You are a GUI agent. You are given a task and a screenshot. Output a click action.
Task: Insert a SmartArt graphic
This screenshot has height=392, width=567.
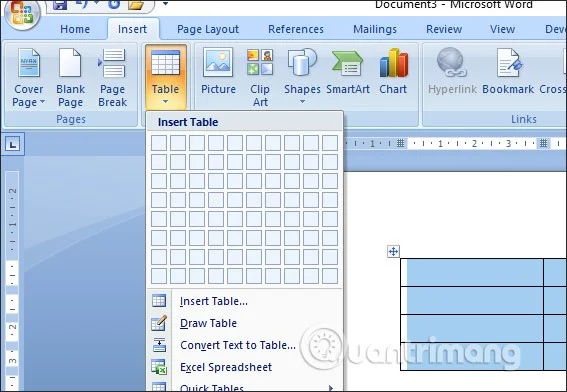(348, 72)
